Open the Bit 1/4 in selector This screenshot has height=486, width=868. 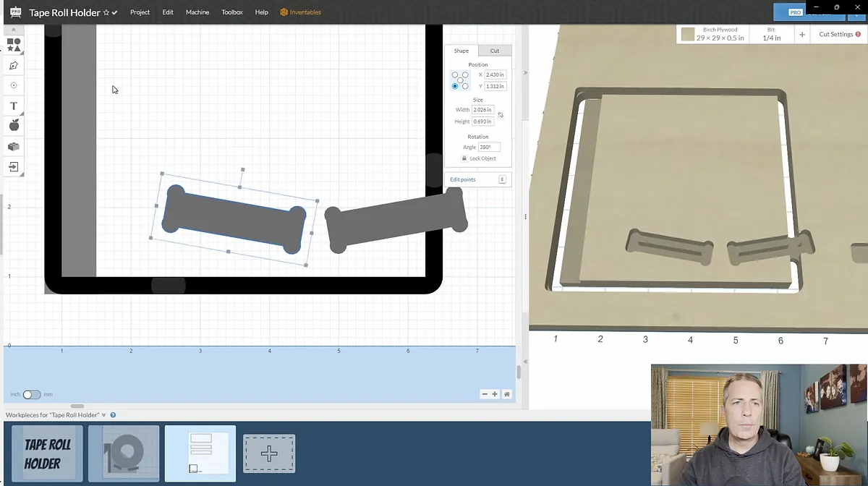coord(773,34)
